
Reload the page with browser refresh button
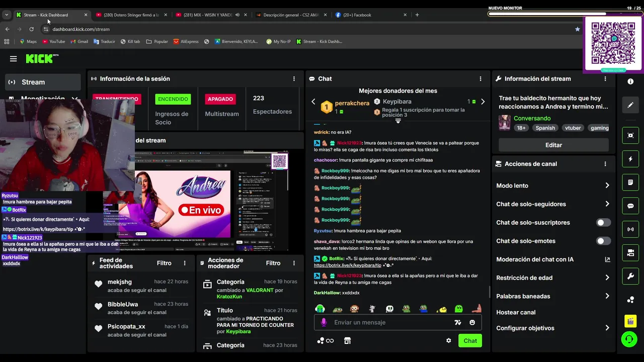point(31,29)
